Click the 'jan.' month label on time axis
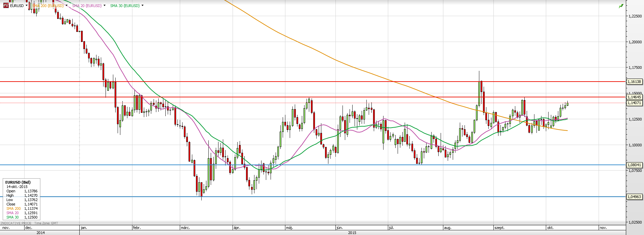The width and height of the screenshot is (644, 235). coord(84,228)
